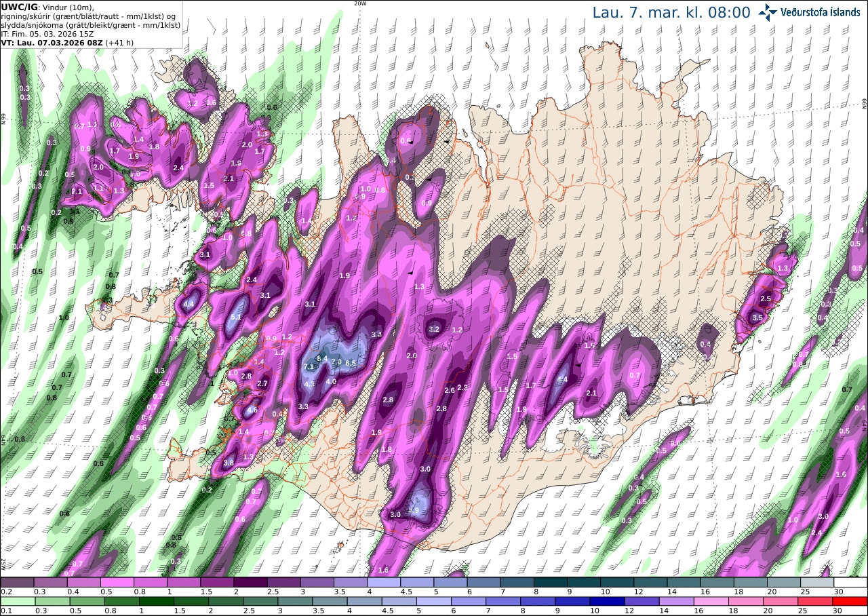Click the 3.5 value on the east coast
The width and height of the screenshot is (868, 616).
pyautogui.click(x=758, y=318)
